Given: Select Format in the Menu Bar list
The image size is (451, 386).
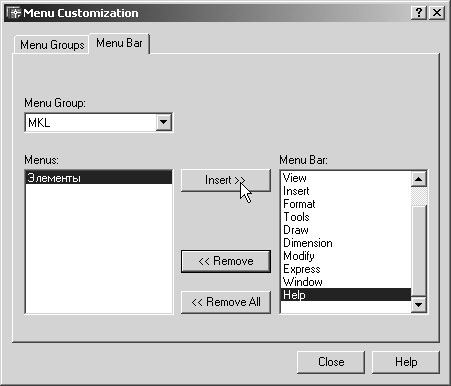Looking at the screenshot, I should (x=346, y=204).
